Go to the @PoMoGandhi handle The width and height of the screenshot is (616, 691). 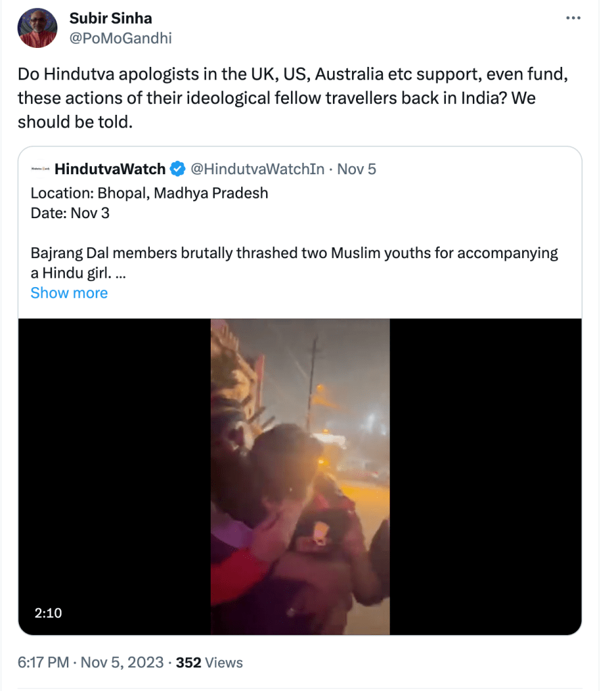121,38
